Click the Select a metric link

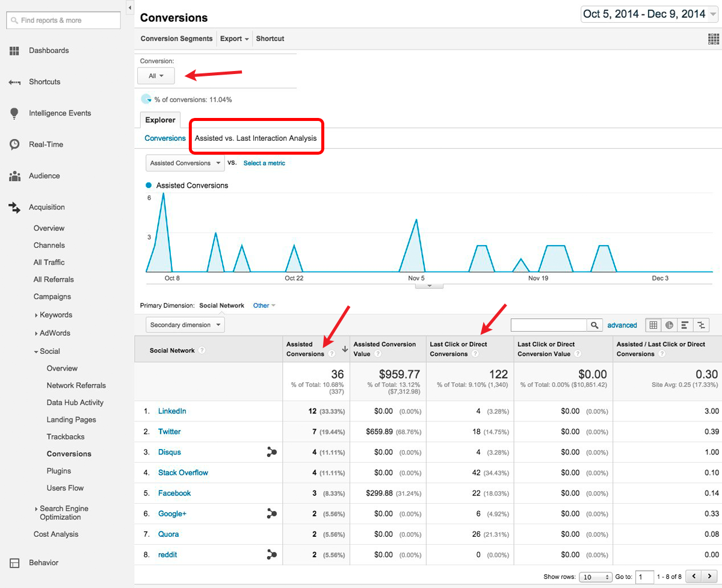(x=264, y=162)
